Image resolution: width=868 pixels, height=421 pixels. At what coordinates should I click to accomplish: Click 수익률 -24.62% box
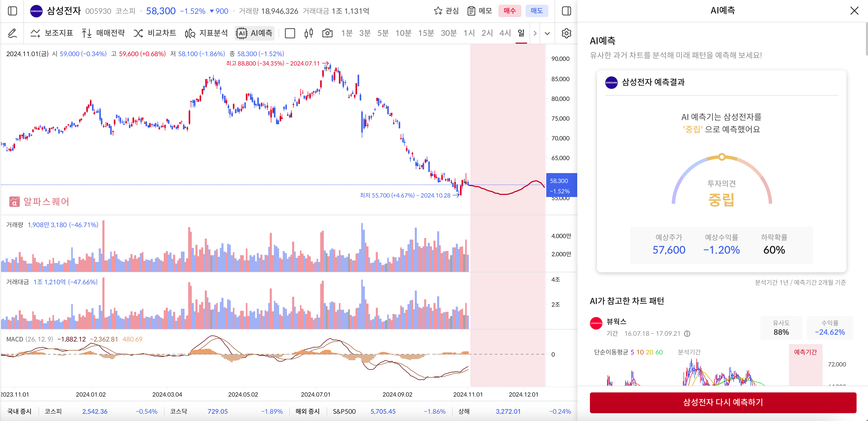click(830, 328)
